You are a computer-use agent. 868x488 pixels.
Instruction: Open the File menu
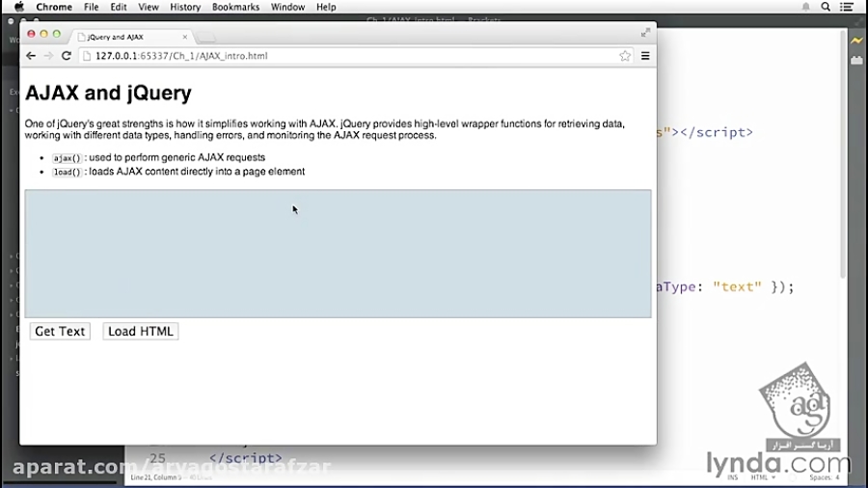[x=92, y=7]
